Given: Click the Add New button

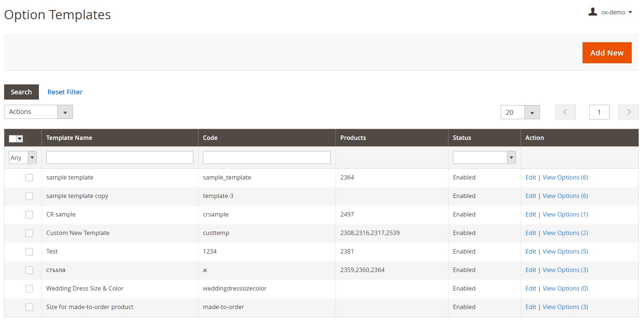Looking at the screenshot, I should pos(607,53).
